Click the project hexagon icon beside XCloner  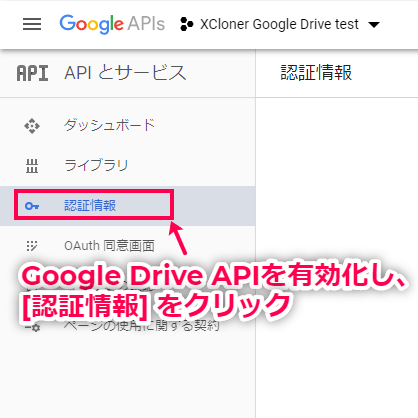coord(186,24)
